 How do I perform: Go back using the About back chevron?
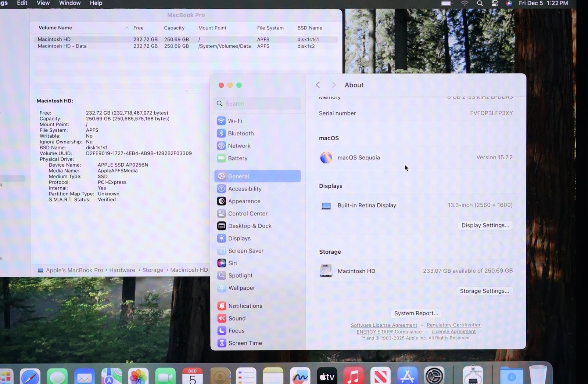pyautogui.click(x=318, y=85)
